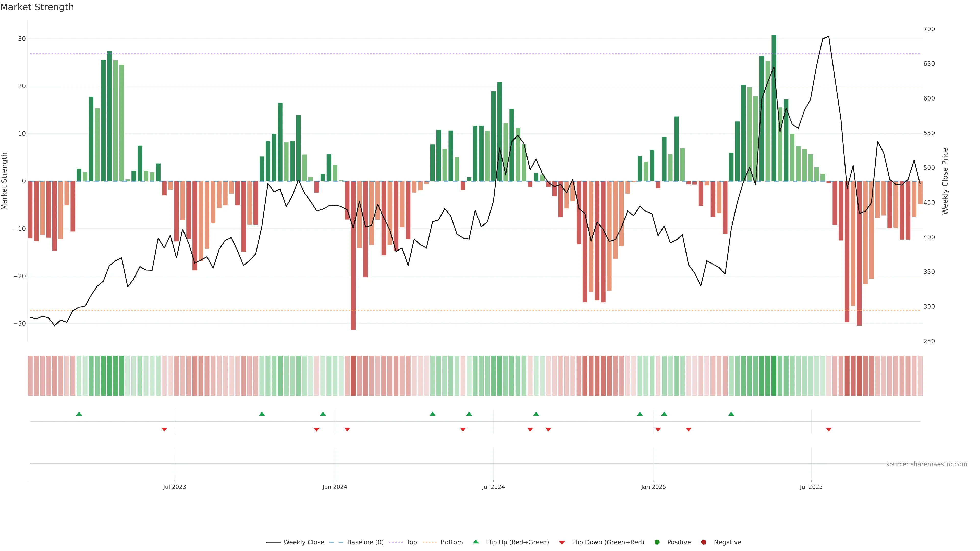Click the first red flip-down triangle marker
The height and width of the screenshot is (551, 980).
164,429
